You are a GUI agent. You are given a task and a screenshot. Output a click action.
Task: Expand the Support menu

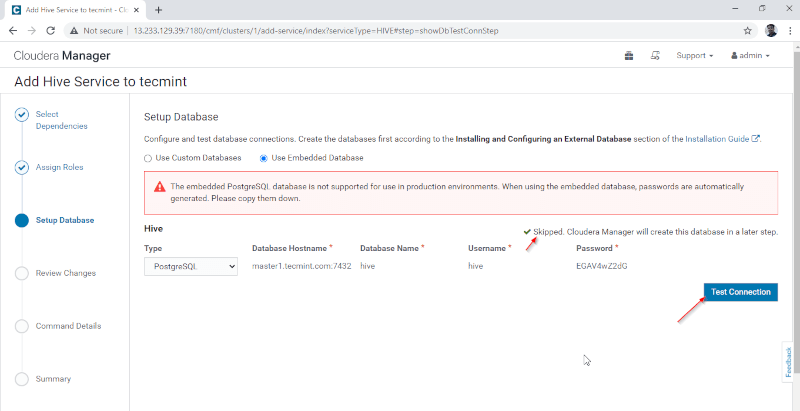coord(694,56)
